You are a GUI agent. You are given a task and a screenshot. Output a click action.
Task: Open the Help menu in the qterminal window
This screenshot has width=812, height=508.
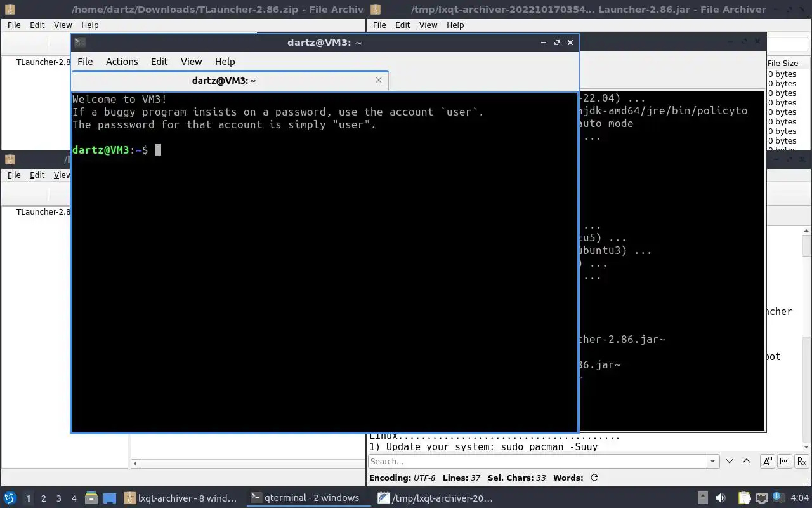pos(225,62)
